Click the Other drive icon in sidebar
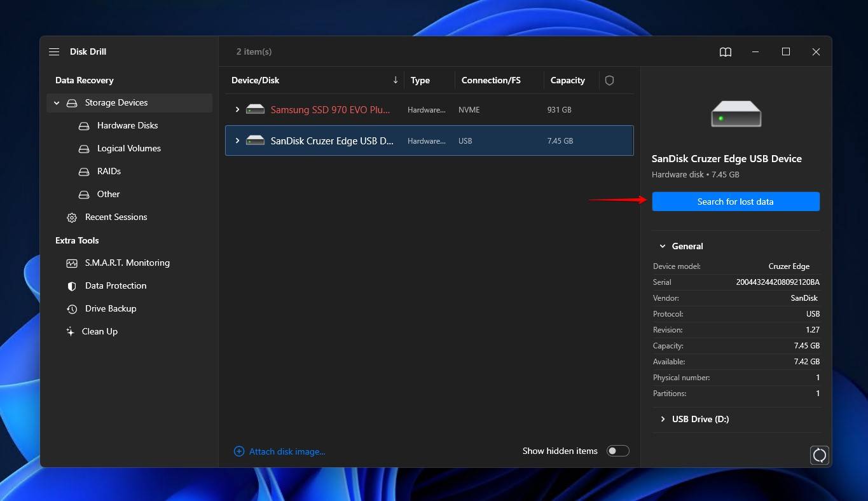This screenshot has height=501, width=868. [x=84, y=195]
